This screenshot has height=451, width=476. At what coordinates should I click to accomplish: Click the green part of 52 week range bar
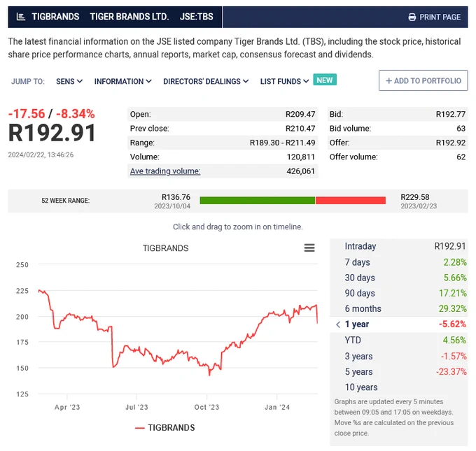coord(258,200)
